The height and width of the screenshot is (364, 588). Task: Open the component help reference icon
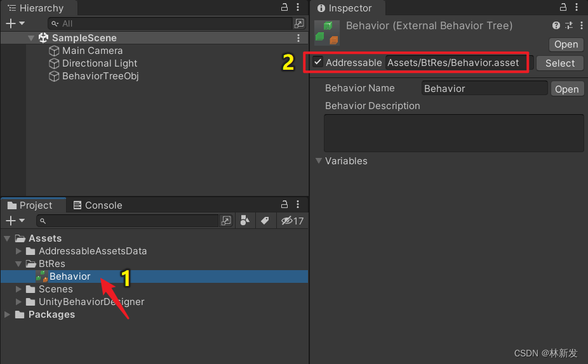click(x=556, y=25)
